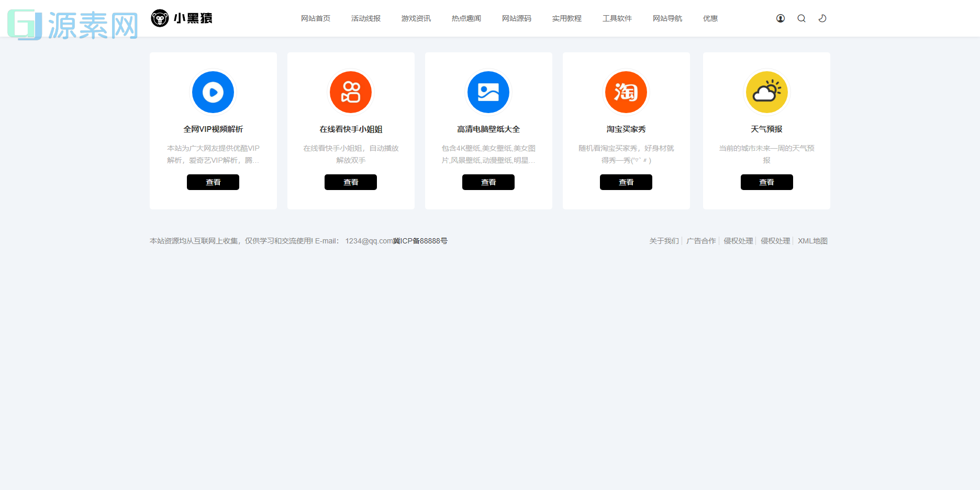The image size is (980, 490).
Task: Click 查看 button under 全网VIP视频解析
Action: 213,182
